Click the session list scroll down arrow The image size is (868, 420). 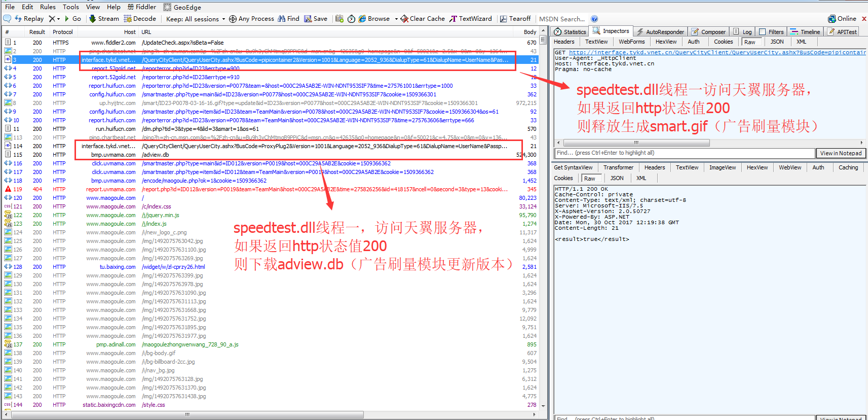pos(543,406)
